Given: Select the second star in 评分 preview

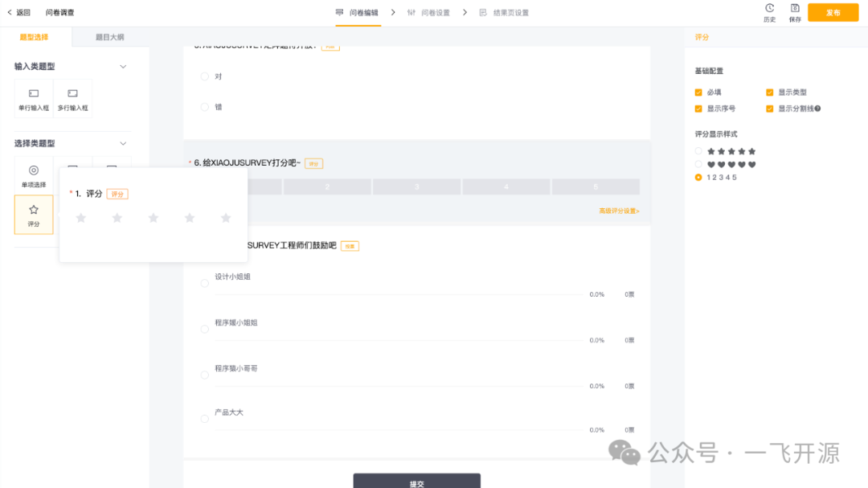Looking at the screenshot, I should point(117,218).
